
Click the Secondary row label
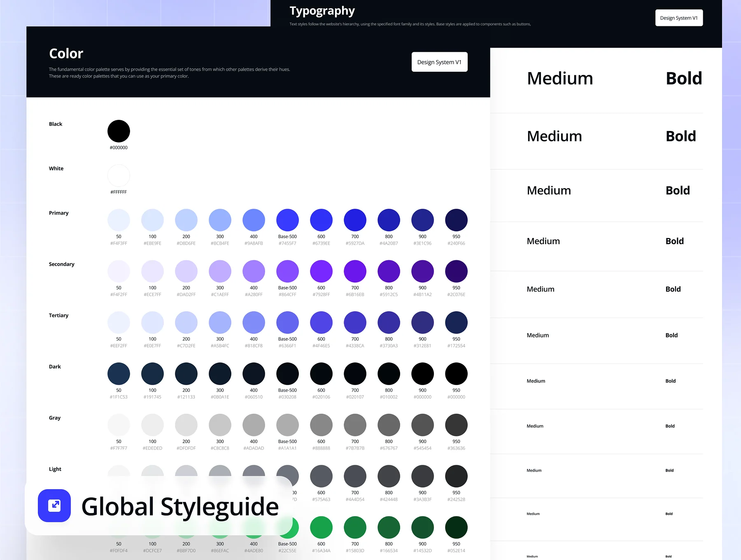pyautogui.click(x=61, y=264)
